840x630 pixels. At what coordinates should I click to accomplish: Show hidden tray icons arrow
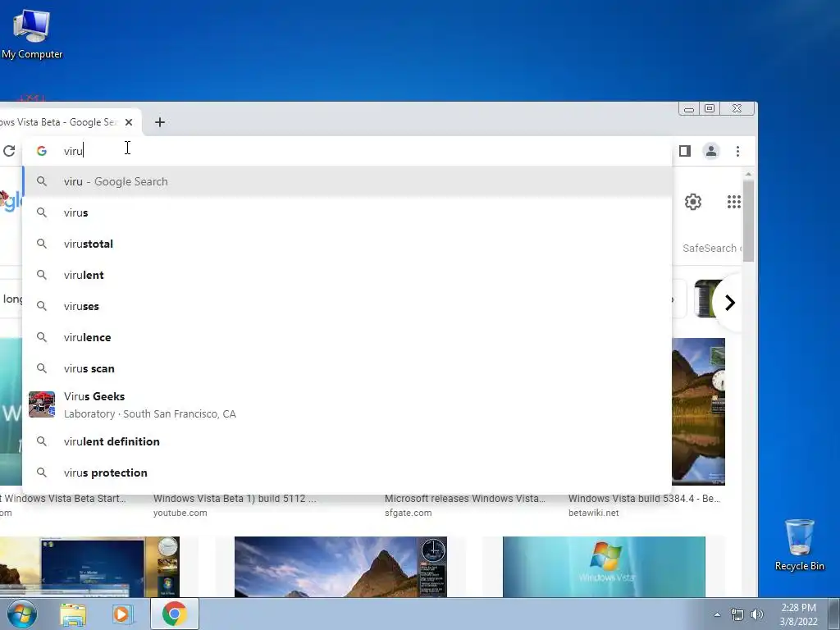717,614
